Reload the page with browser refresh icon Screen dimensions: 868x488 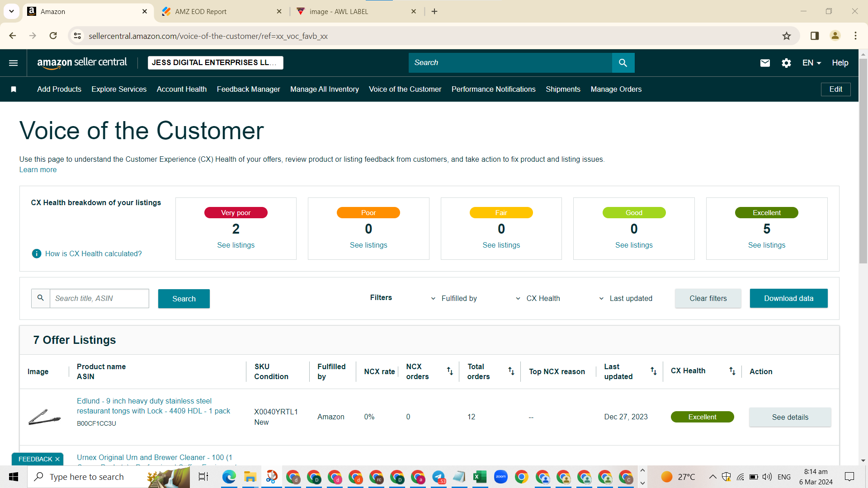pyautogui.click(x=53, y=36)
